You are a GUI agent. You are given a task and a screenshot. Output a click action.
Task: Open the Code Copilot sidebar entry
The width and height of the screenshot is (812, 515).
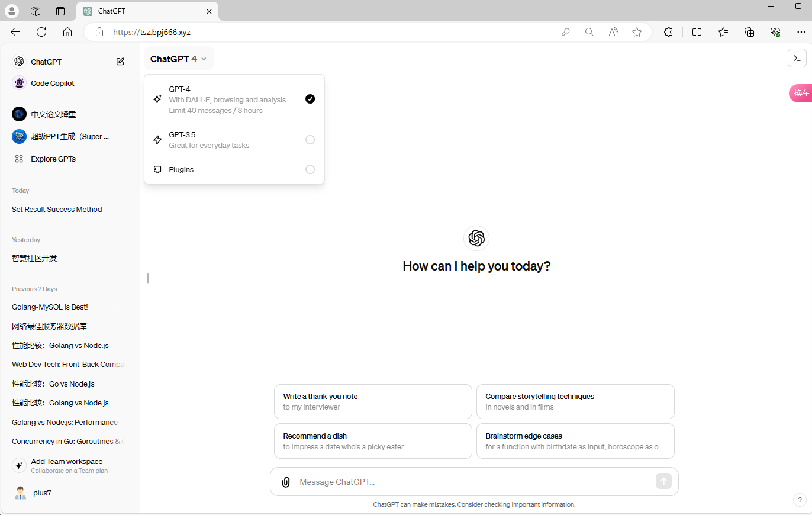tap(70, 83)
